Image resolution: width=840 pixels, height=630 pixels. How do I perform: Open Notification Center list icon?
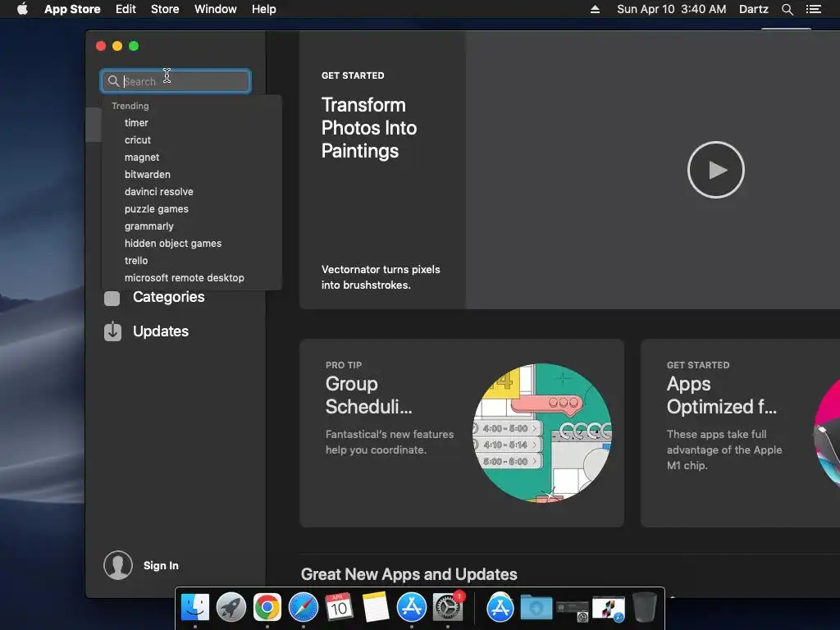pyautogui.click(x=813, y=9)
